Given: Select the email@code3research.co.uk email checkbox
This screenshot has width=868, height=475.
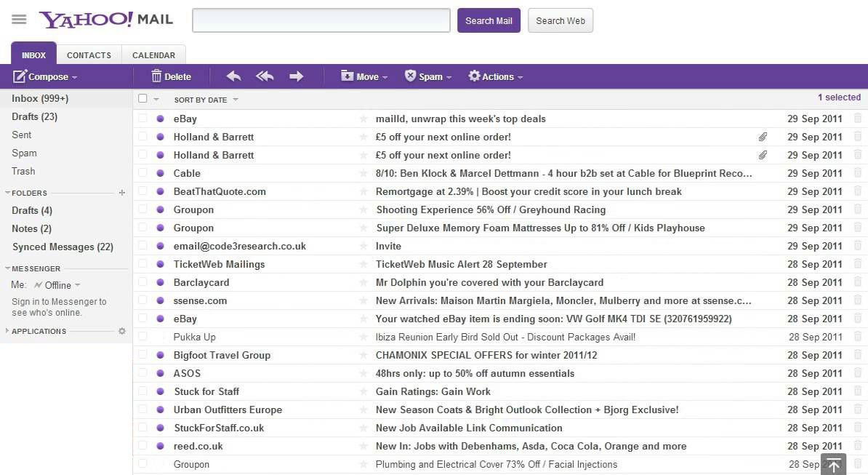Looking at the screenshot, I should tap(142, 245).
